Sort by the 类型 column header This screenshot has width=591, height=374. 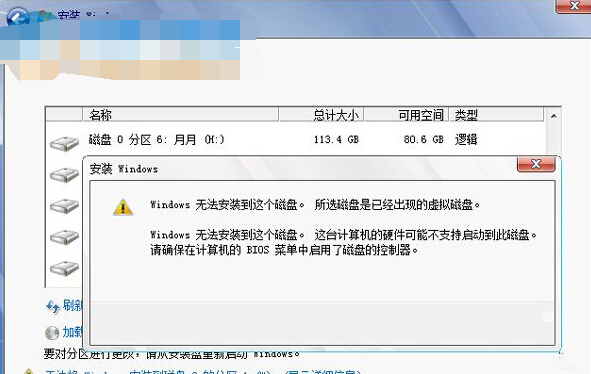point(496,115)
